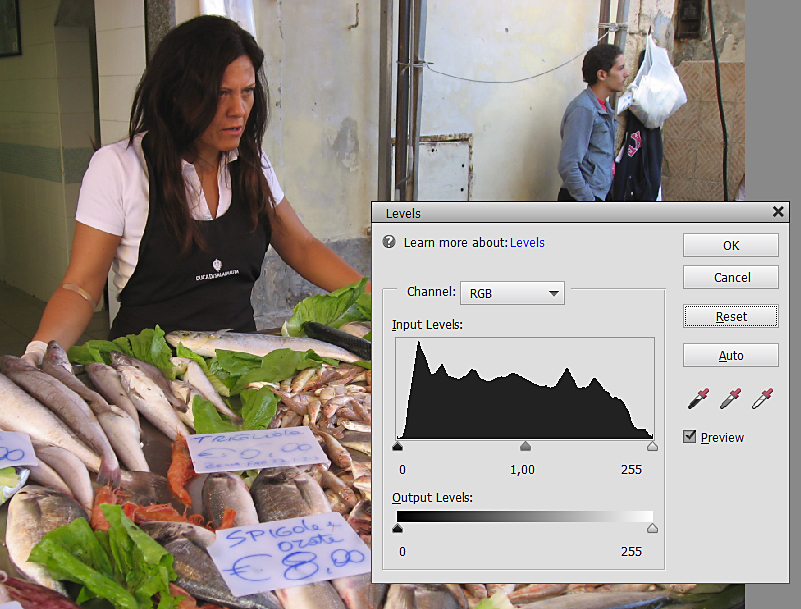Apply Auto levels correction
801x609 pixels.
tap(730, 355)
